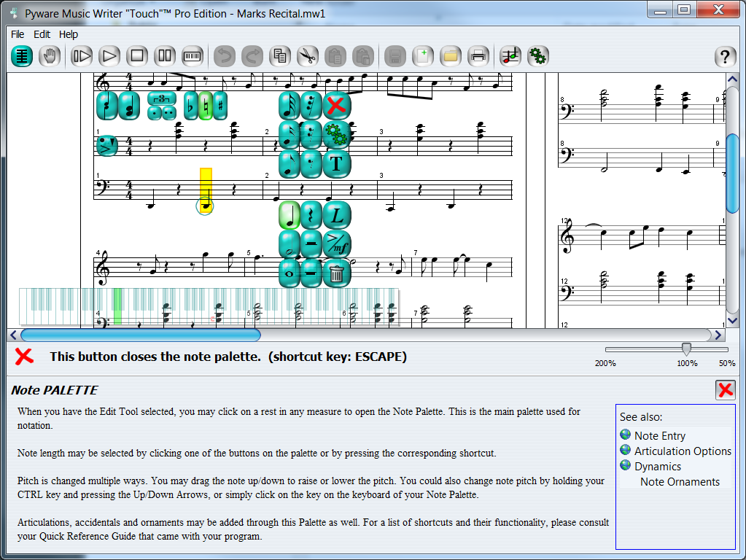Image resolution: width=746 pixels, height=560 pixels.
Task: Open the Articulation Options see-also link
Action: point(682,451)
